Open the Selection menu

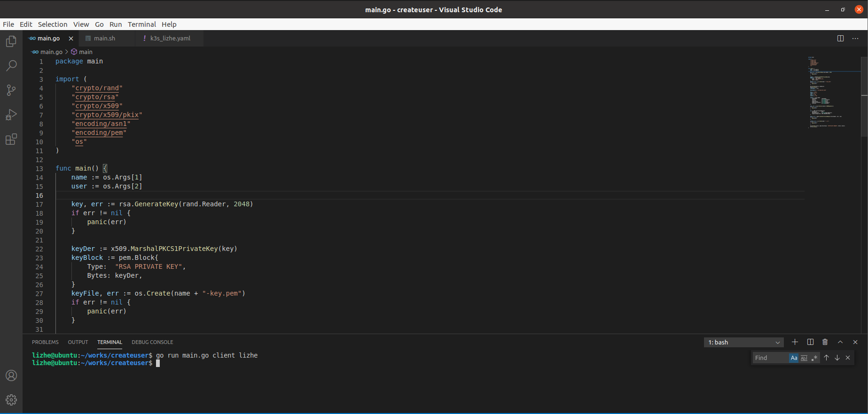coord(53,24)
